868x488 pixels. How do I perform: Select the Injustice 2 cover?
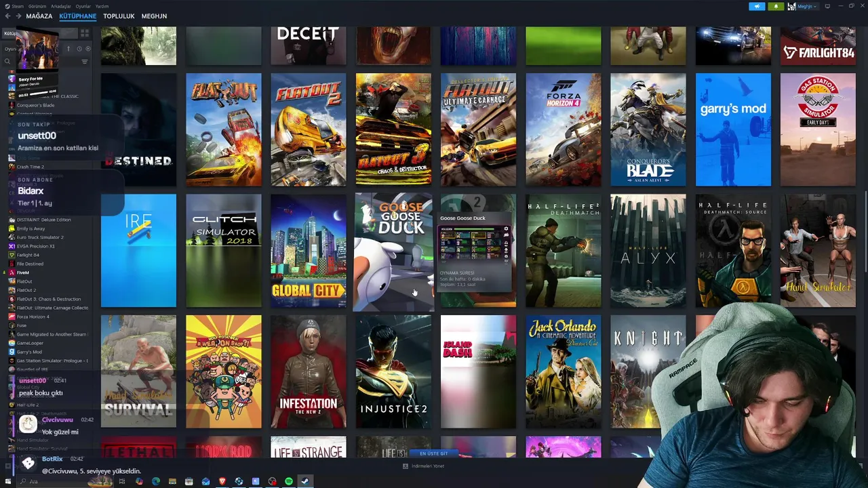click(x=393, y=371)
